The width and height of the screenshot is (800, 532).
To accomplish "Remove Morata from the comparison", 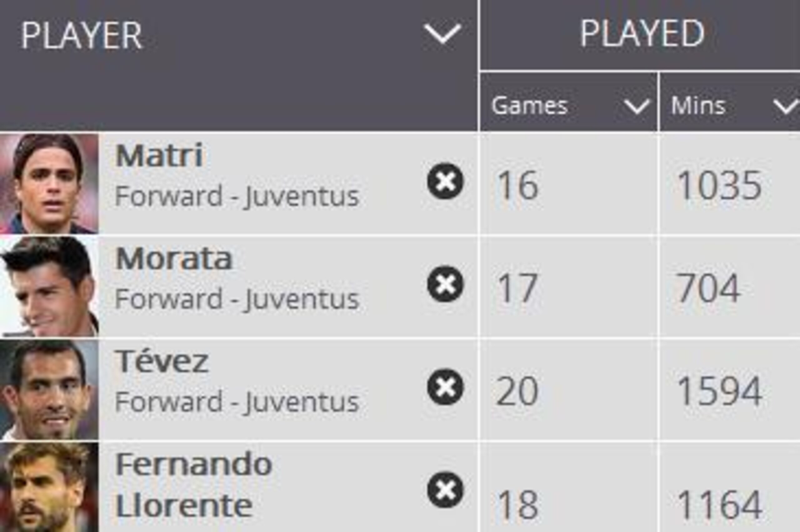I will (445, 284).
